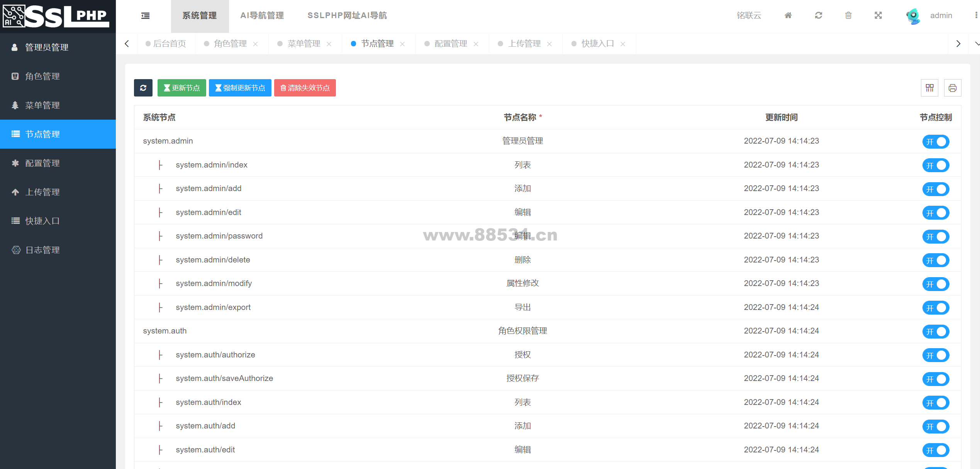Open the 配置管理 tab
This screenshot has width=980, height=469.
(450, 44)
